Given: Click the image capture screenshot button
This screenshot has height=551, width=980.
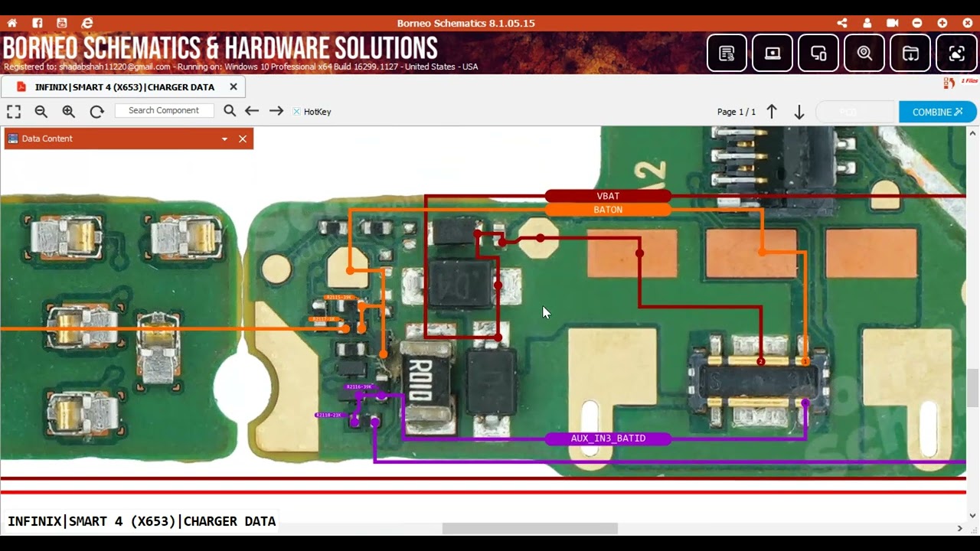Looking at the screenshot, I should coord(956,54).
